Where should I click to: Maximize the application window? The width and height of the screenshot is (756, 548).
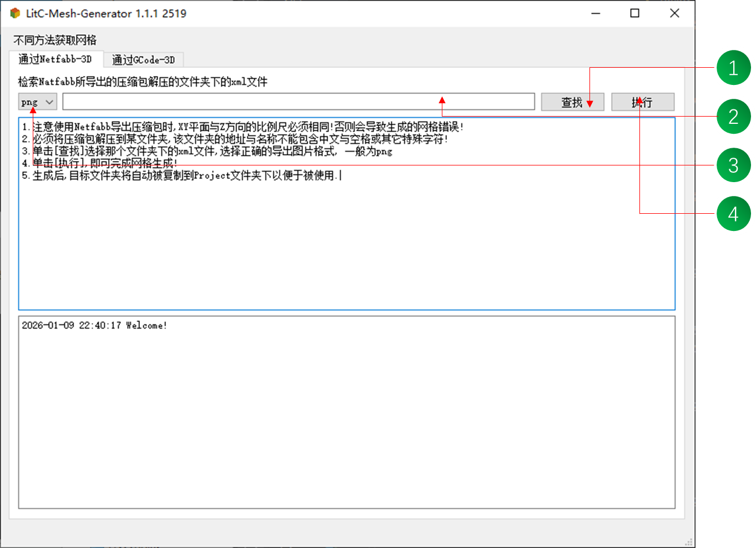[x=634, y=13]
